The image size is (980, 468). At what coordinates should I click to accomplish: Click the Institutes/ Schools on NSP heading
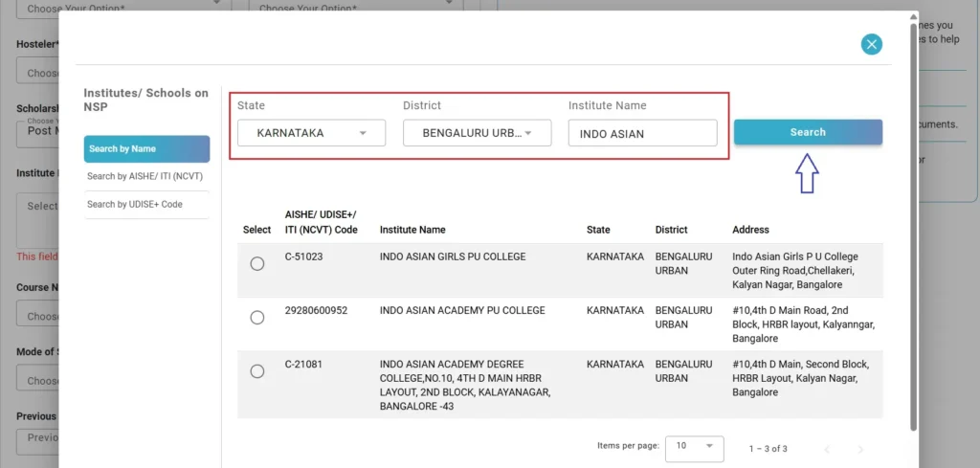146,100
